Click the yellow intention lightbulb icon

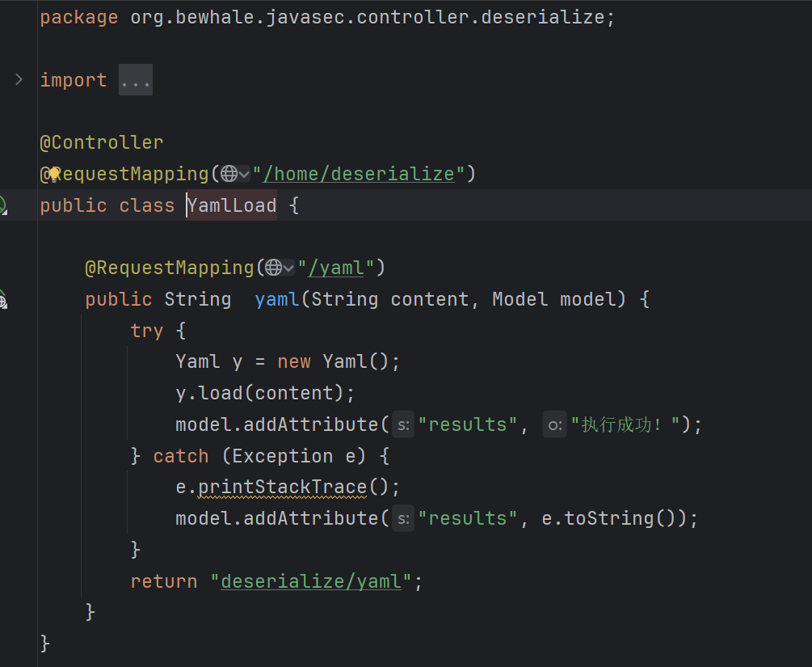click(x=54, y=175)
